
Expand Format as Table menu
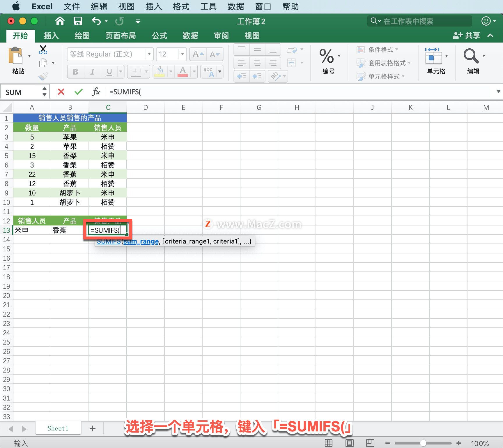(x=409, y=63)
